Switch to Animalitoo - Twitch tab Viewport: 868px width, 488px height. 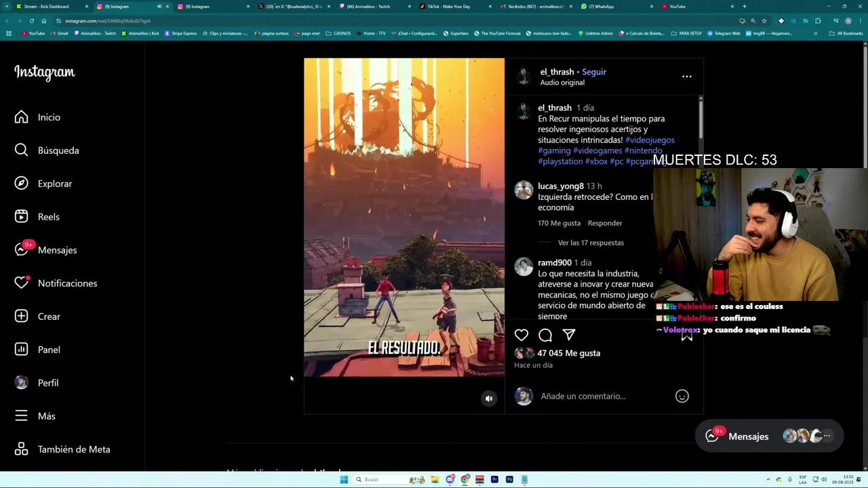coord(375,6)
